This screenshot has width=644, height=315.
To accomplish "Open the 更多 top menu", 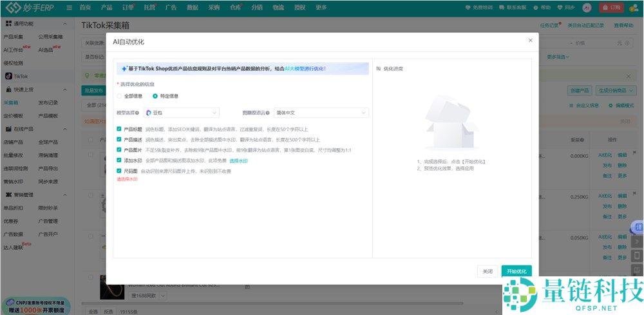I will 321,8.
